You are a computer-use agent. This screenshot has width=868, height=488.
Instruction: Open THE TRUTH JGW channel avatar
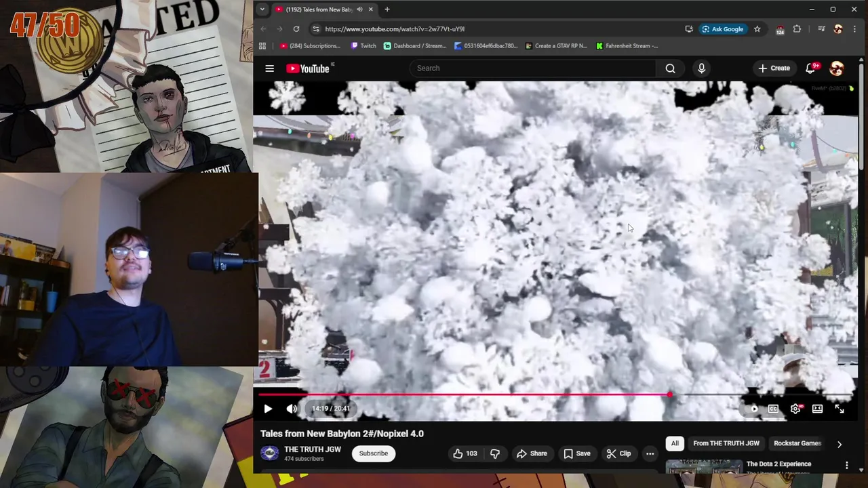click(x=269, y=453)
